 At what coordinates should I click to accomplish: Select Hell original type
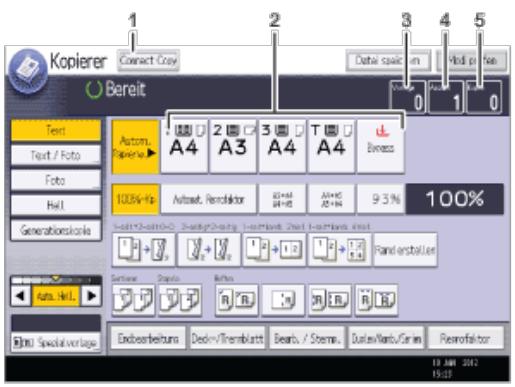pos(56,205)
